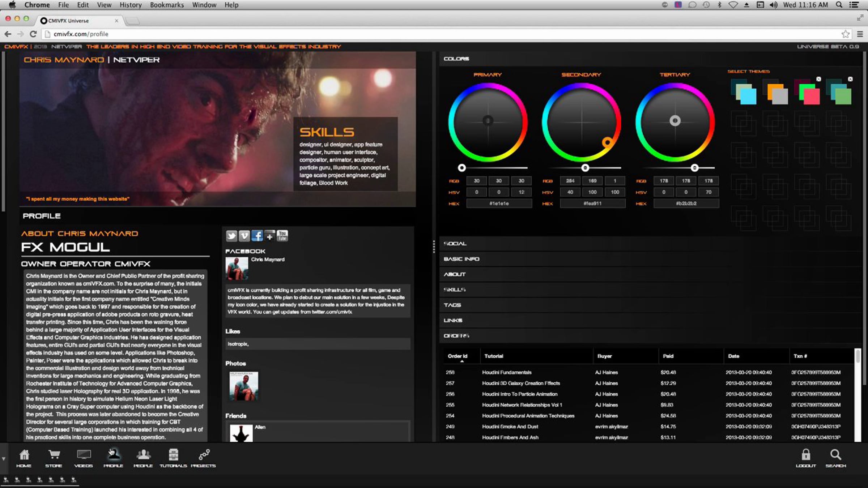Viewport: 868px width, 488px height.
Task: Open macOS Spotlight search
Action: click(839, 5)
